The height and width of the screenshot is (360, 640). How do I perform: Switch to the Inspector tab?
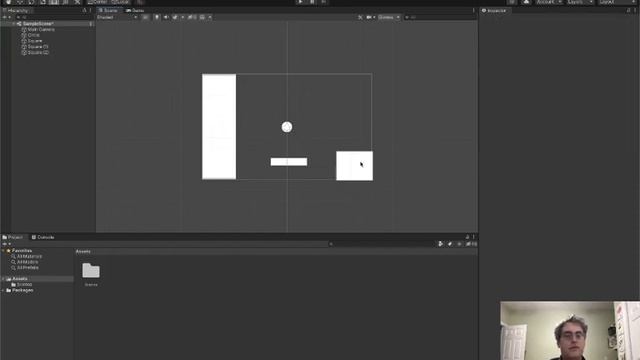(494, 11)
